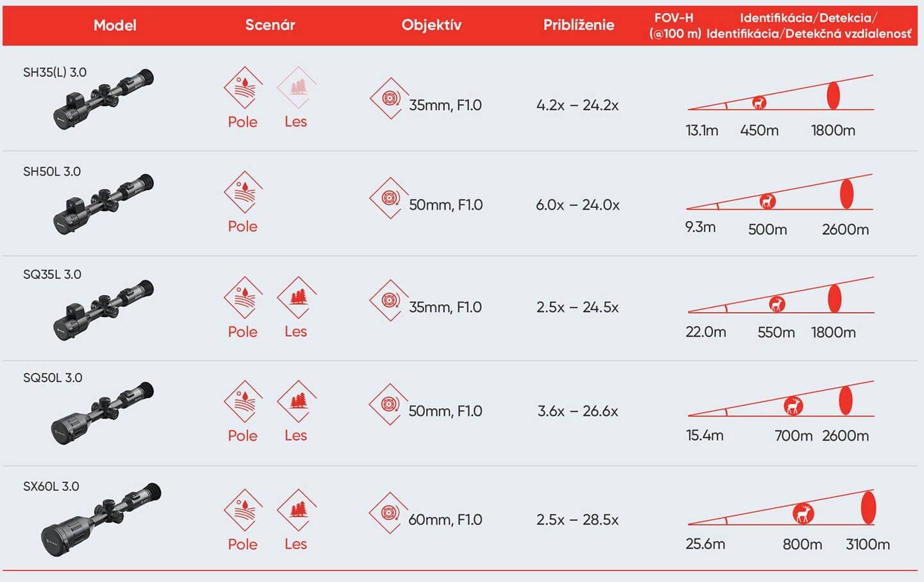
Task: Click the red detection ellipse above 2600m for SH50L
Action: click(847, 193)
